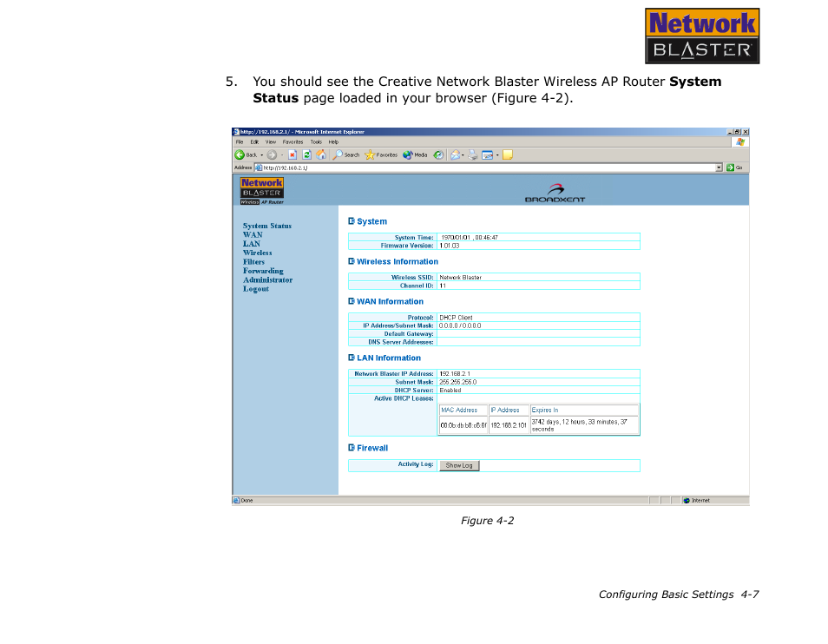
Task: Open the Help menu
Action: [x=333, y=142]
